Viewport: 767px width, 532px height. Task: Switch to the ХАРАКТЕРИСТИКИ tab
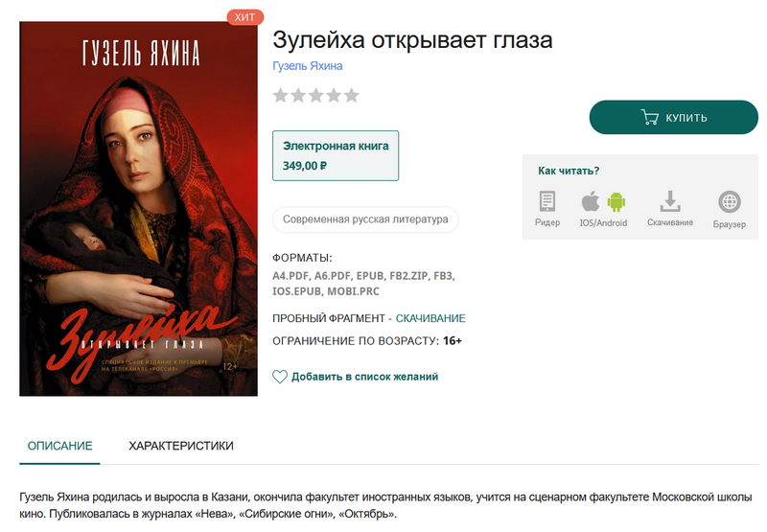181,446
